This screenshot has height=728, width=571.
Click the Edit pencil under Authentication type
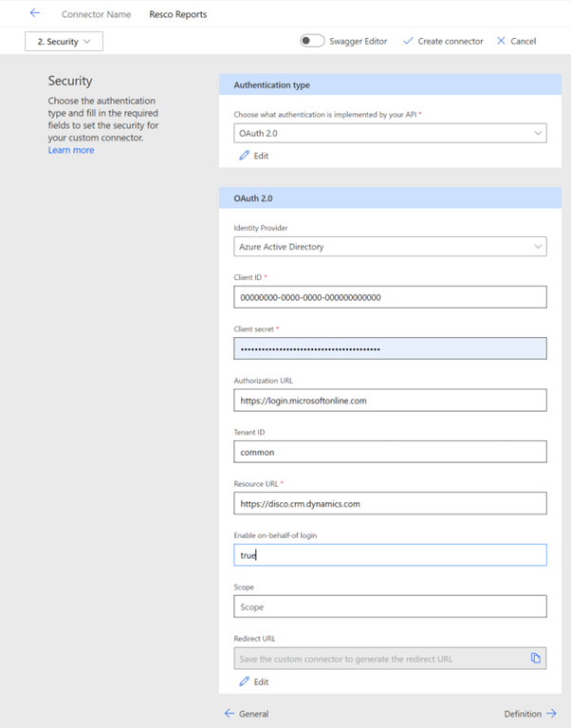[x=254, y=156]
